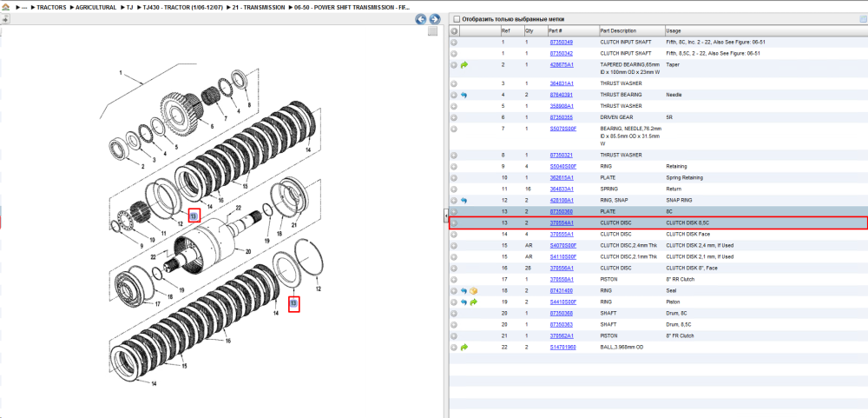Viewport: 868px width, 418px height.
Task: Click the plus icon for clutch disc 379554A1
Action: (x=454, y=222)
